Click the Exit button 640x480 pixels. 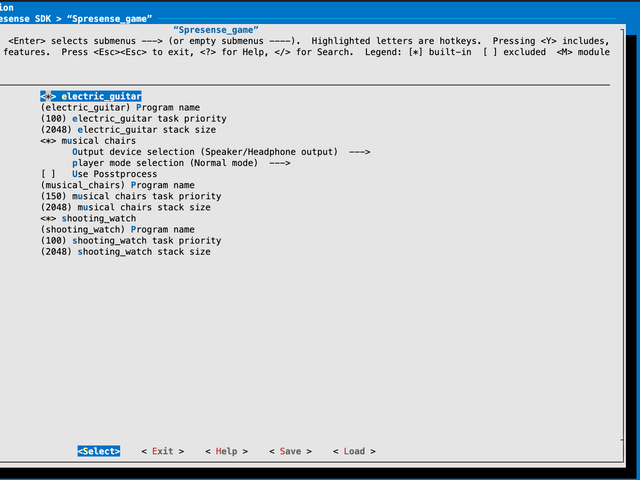pos(162,451)
